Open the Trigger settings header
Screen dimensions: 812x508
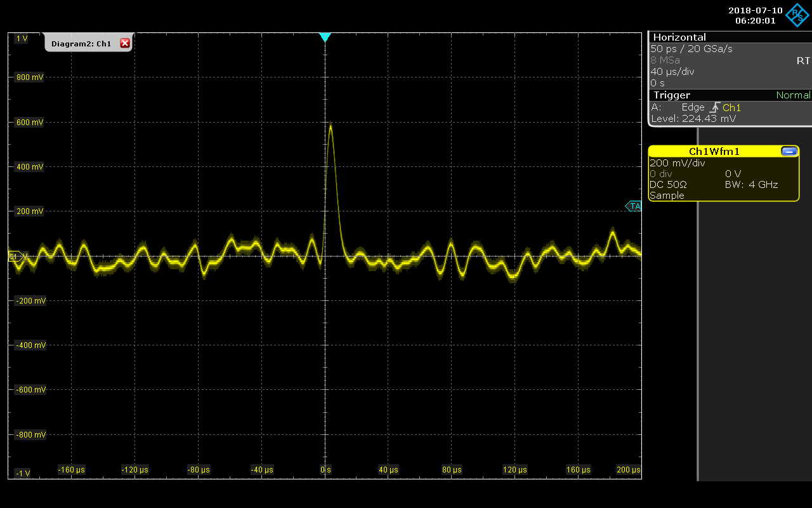point(672,95)
